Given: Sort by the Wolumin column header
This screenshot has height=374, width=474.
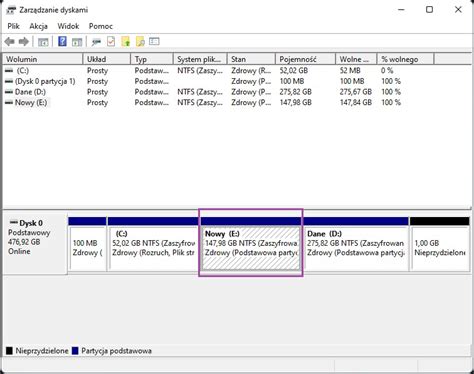Looking at the screenshot, I should pyautogui.click(x=43, y=59).
